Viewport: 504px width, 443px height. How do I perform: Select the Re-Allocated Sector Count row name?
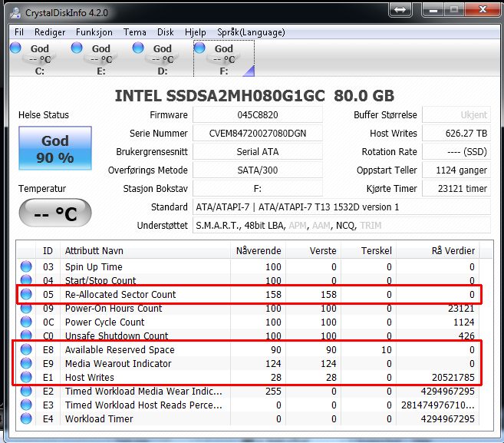click(x=120, y=294)
